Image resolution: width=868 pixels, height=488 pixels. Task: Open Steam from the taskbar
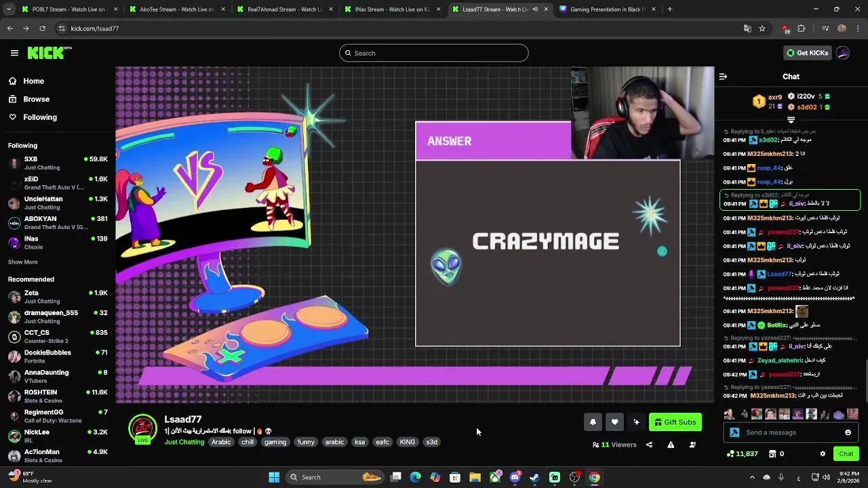tap(534, 477)
